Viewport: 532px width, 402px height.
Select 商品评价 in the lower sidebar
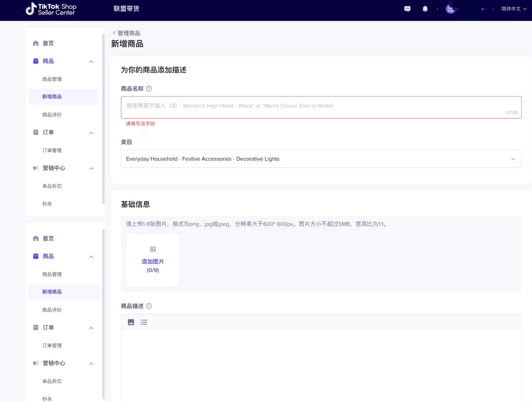(x=52, y=310)
